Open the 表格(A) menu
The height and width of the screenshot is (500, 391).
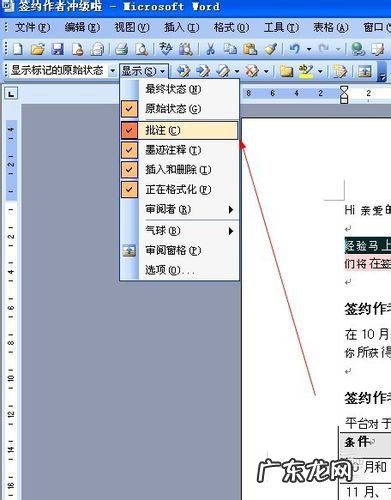pyautogui.click(x=331, y=27)
